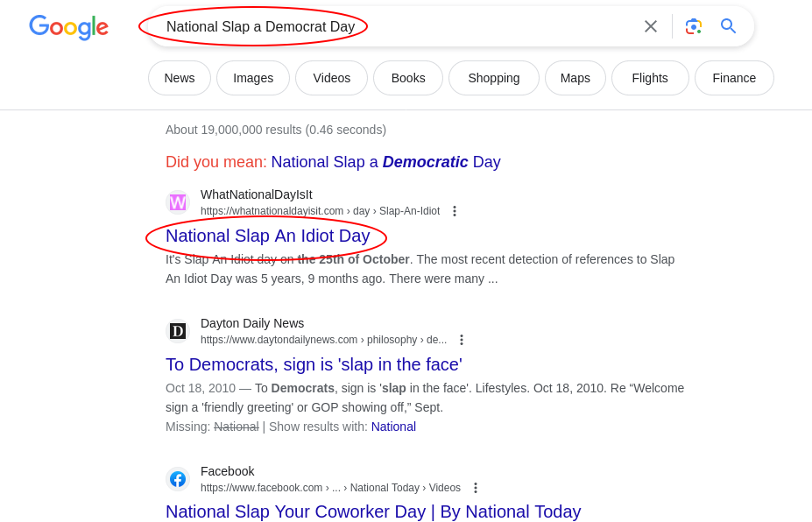
Task: Click the Google logo
Action: coord(69,27)
